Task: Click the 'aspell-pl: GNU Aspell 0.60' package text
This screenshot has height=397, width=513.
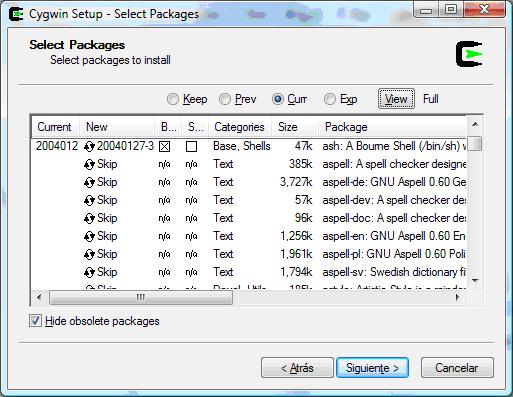Action: [394, 254]
